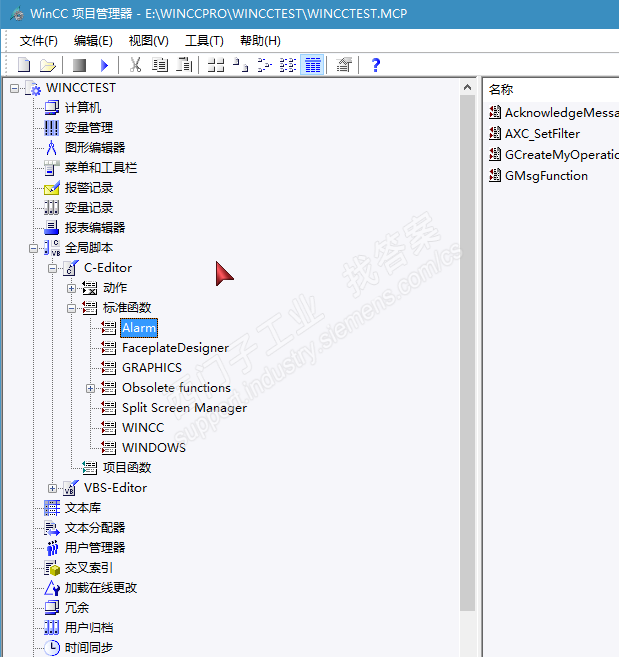Click the Activate runtime play icon
This screenshot has height=657, width=619.
[x=104, y=65]
